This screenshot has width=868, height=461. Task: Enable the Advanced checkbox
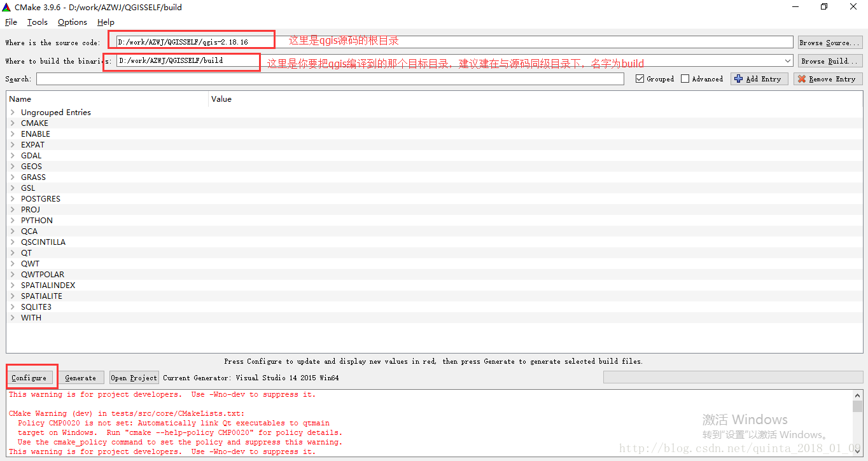click(685, 79)
